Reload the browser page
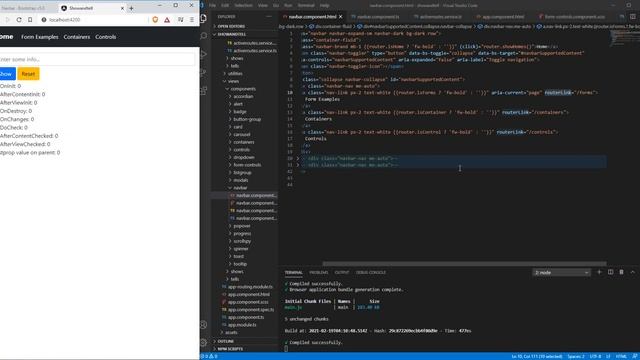The height and width of the screenshot is (360, 640). pyautogui.click(x=19, y=20)
